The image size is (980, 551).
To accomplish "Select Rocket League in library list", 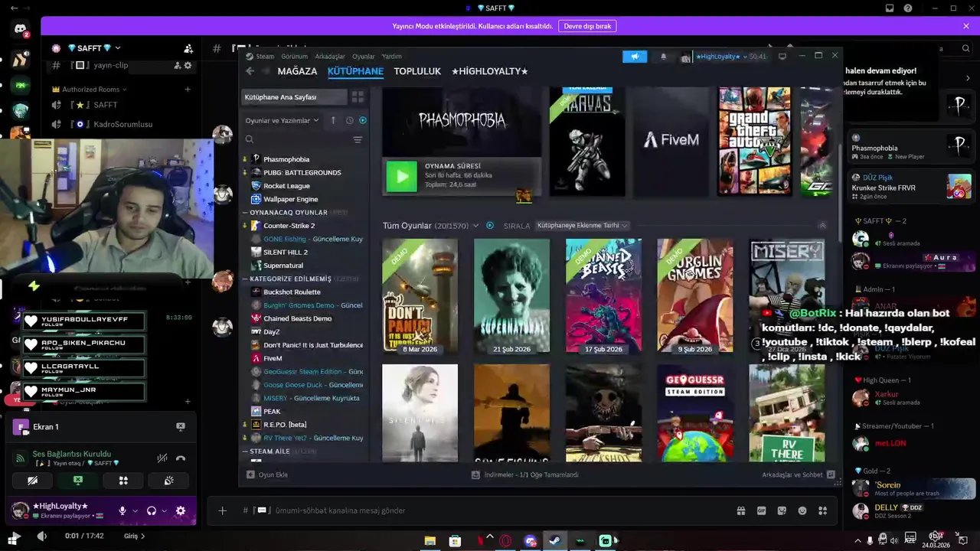I will [x=286, y=186].
